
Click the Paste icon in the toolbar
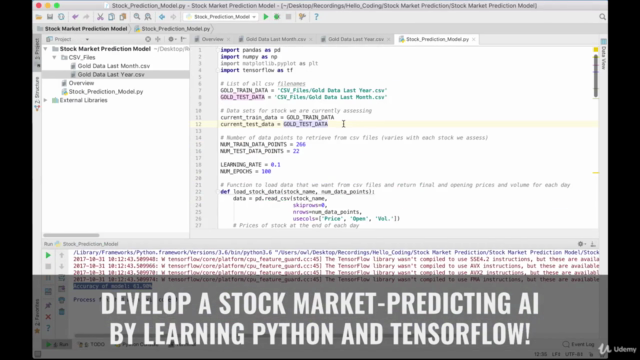122,17
